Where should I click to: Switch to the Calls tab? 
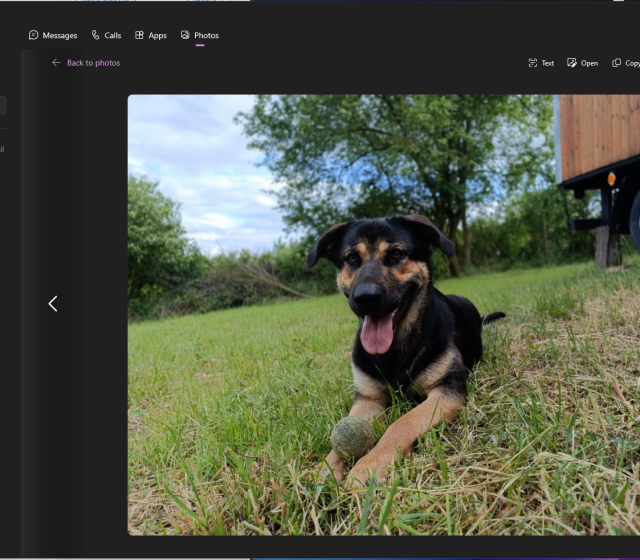(x=112, y=35)
